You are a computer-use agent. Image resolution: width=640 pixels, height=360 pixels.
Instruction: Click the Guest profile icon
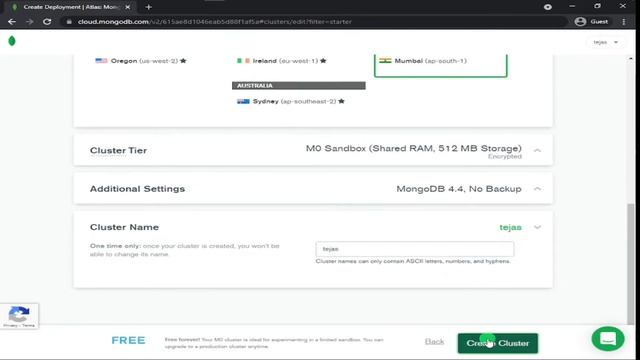pos(580,22)
